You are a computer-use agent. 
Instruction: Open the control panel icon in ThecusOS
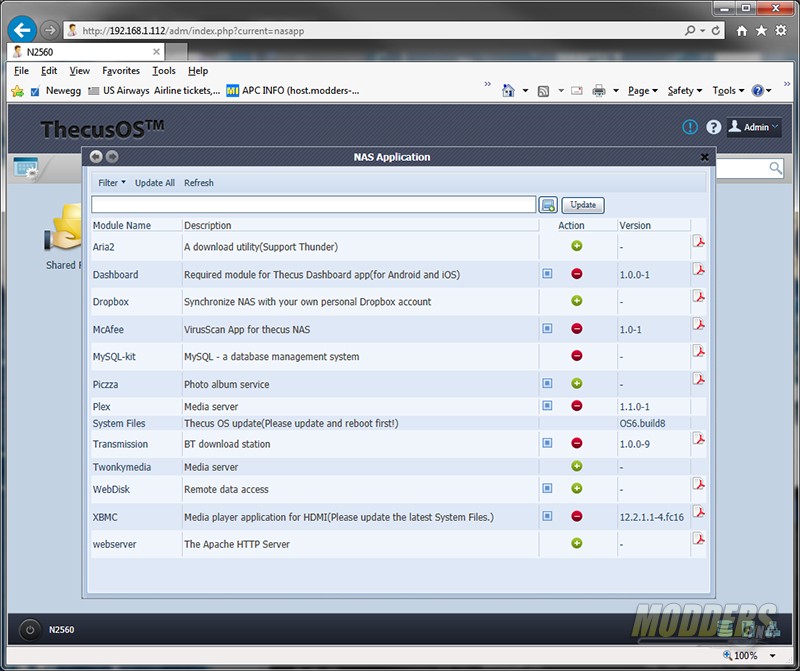point(26,168)
